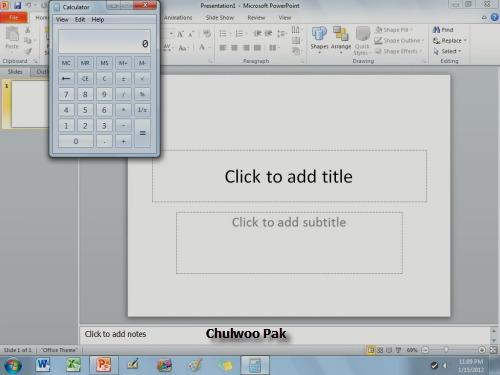Expand the Shape Fill dropdown
The image size is (500, 375).
[411, 30]
